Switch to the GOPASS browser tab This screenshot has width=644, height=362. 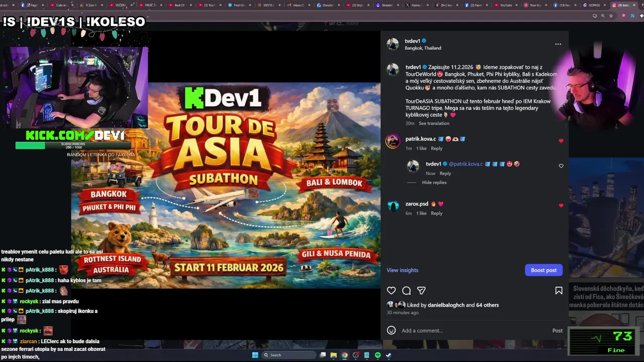tap(594, 5)
